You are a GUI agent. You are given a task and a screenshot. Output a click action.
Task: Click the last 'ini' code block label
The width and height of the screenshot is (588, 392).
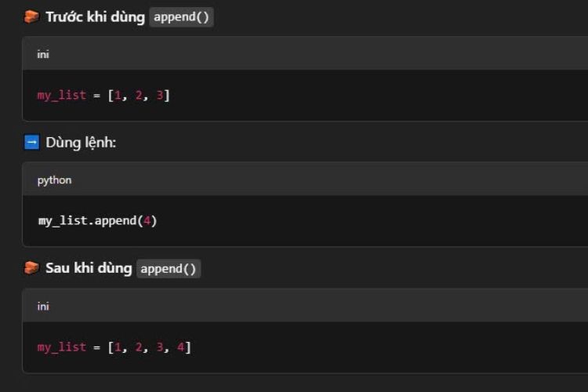43,307
